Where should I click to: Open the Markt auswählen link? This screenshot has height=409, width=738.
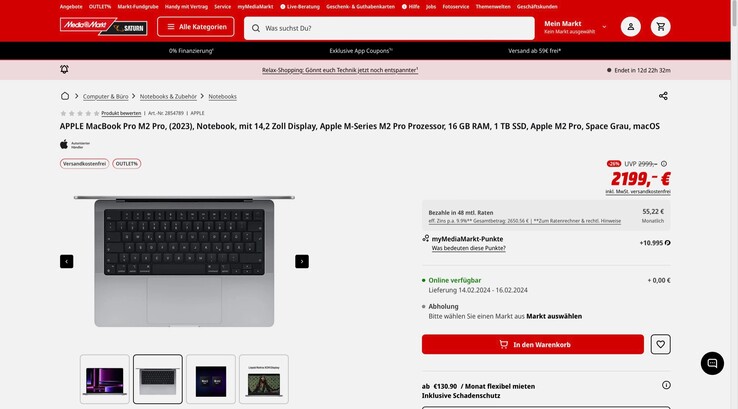(x=554, y=316)
